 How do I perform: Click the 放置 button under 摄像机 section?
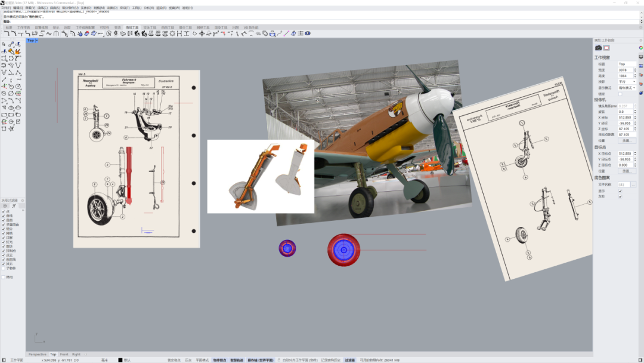pyautogui.click(x=626, y=141)
